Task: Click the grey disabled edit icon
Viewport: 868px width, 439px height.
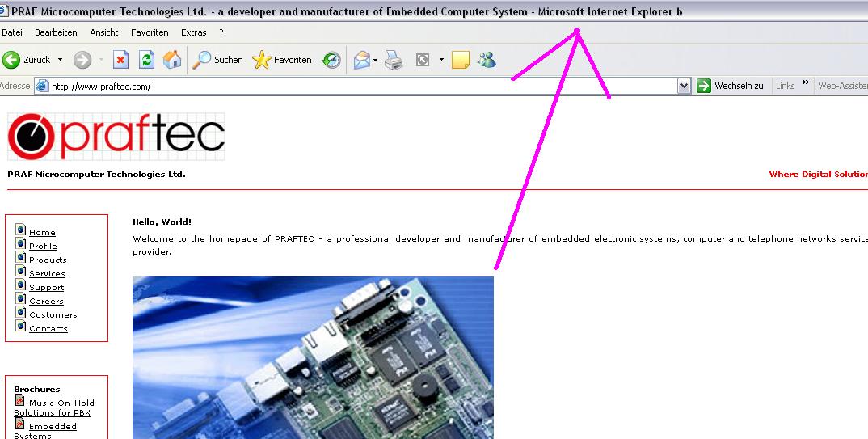Action: click(x=423, y=60)
